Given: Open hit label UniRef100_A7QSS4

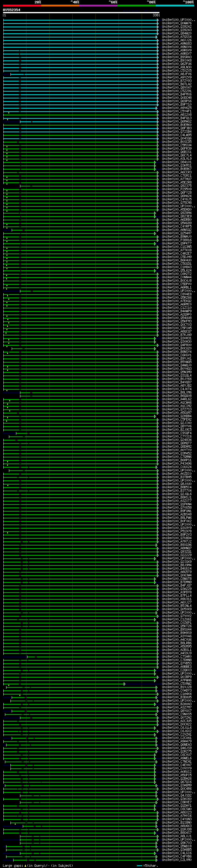Looking at the screenshot, I should pyautogui.click(x=177, y=37).
